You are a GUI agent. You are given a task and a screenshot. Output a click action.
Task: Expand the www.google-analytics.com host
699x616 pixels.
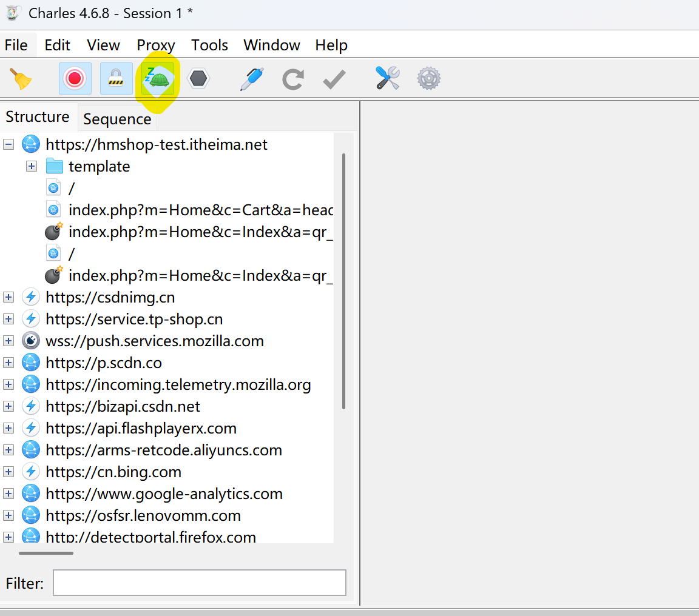click(8, 494)
